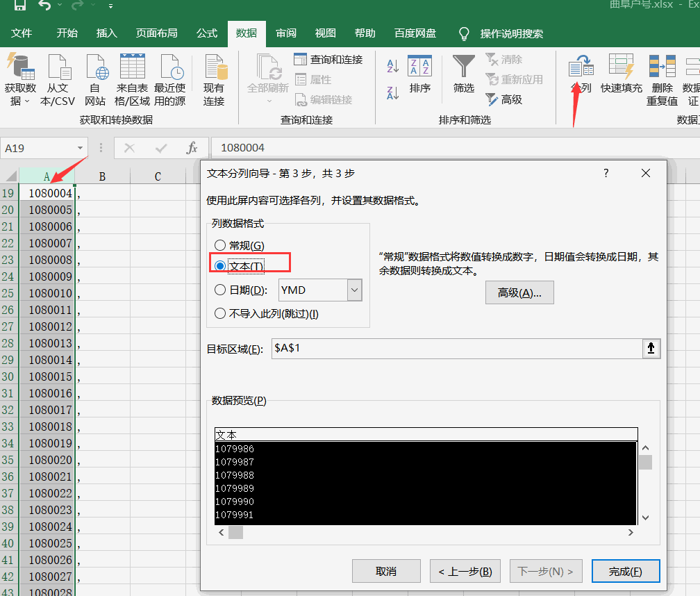Screen dimensions: 700x596
Task: Choose Do not import column (不导入此列) option
Action: tap(220, 313)
